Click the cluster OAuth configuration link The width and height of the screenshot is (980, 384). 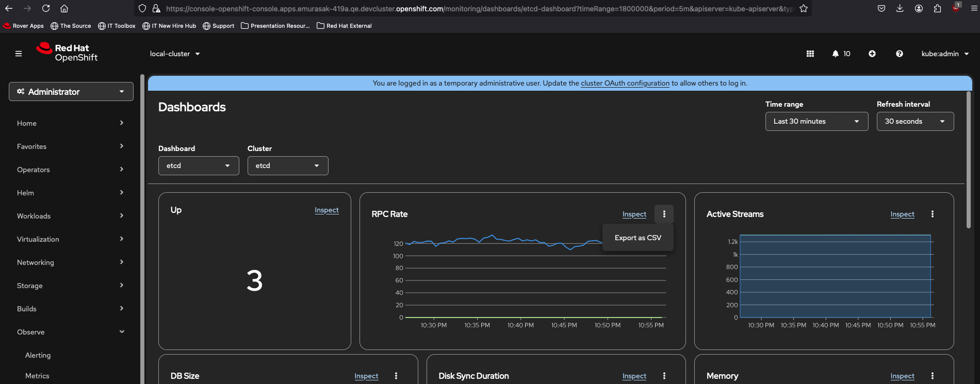tap(625, 84)
